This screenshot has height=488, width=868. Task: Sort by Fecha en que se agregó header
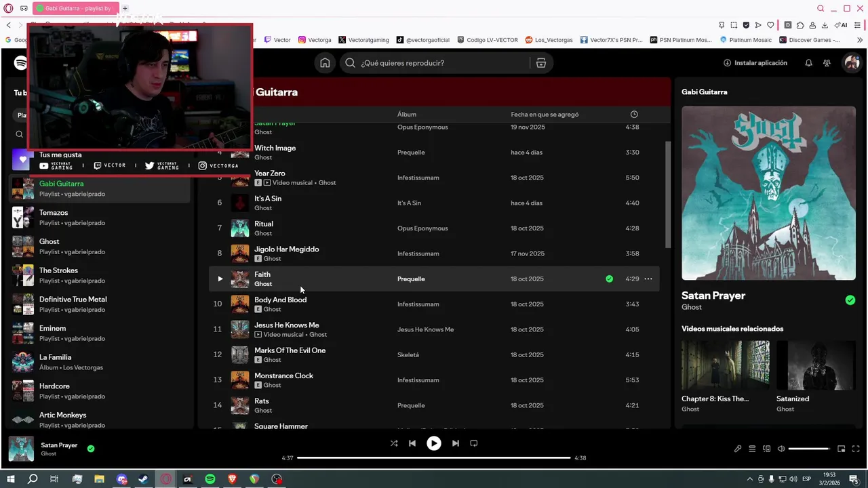point(545,115)
